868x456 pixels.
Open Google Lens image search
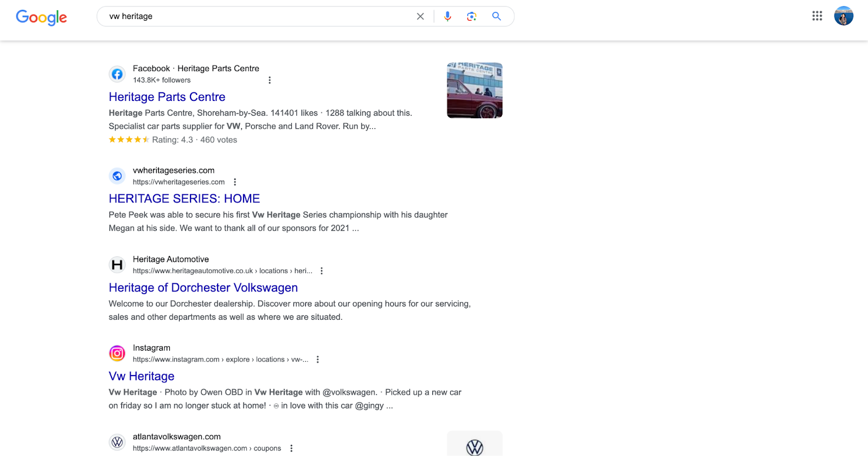[471, 16]
